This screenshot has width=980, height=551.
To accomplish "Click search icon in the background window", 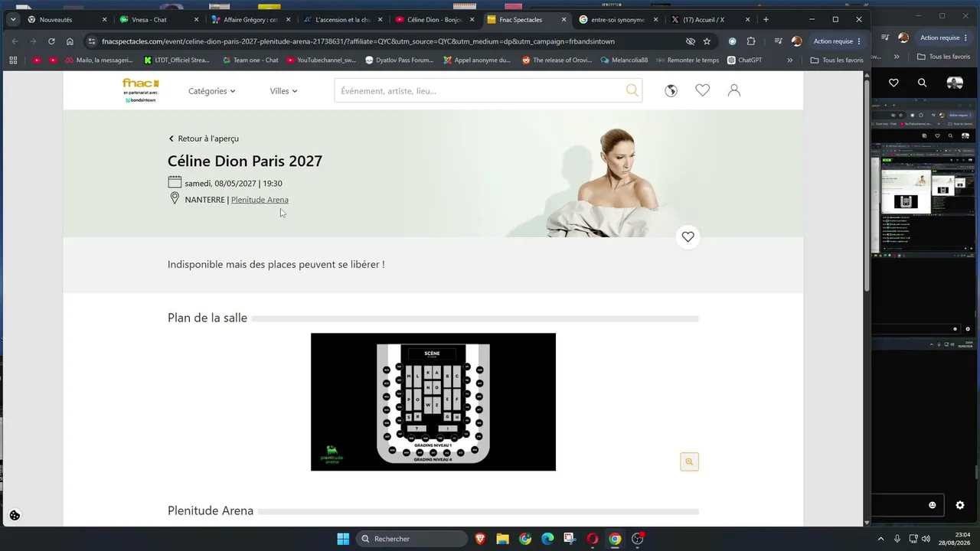I will 922,83.
